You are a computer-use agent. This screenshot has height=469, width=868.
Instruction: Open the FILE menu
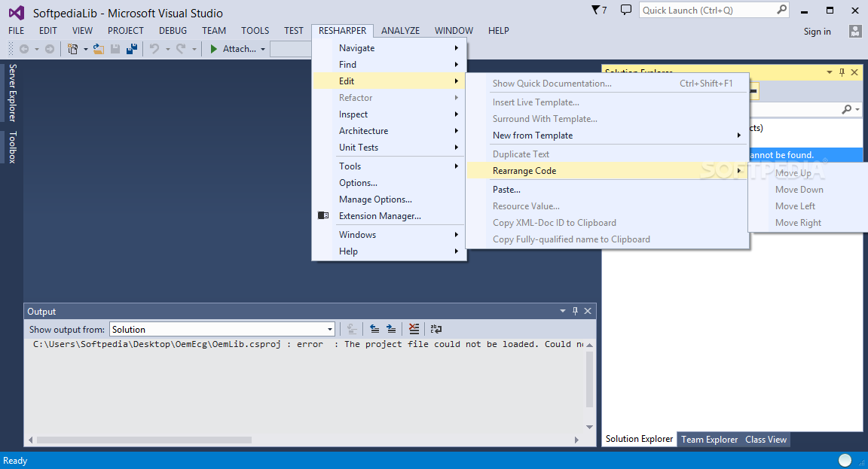point(16,31)
